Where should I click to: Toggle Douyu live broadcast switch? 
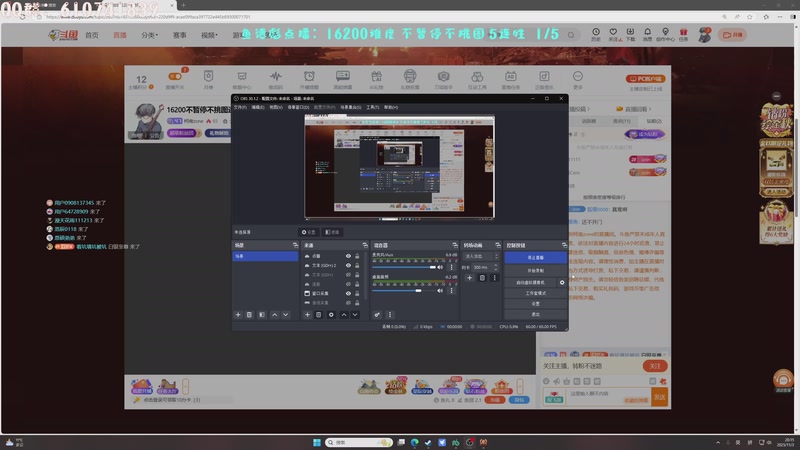175,77
